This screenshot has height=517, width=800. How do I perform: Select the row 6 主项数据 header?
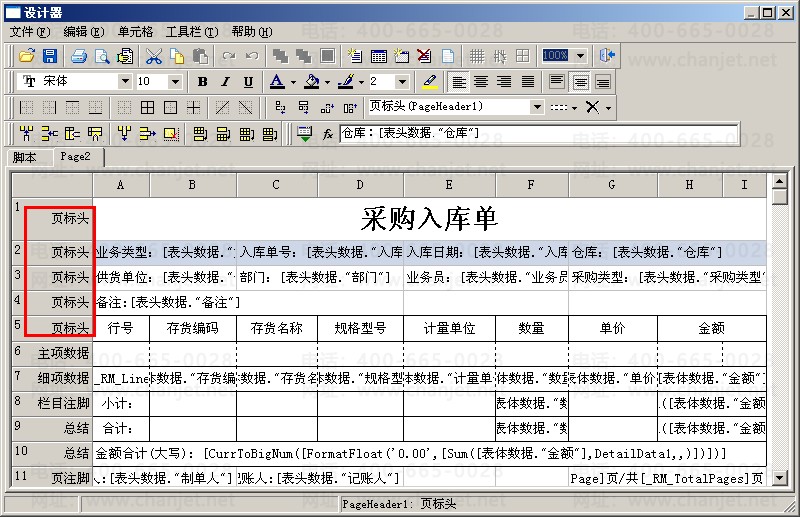(52, 352)
